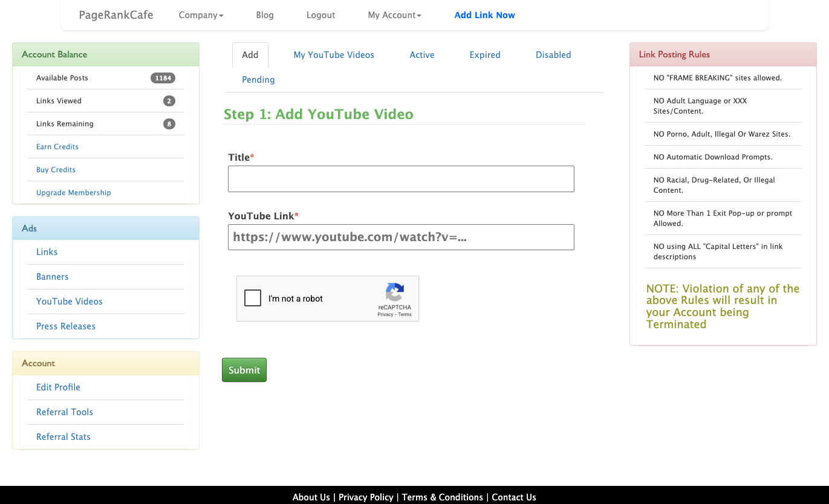Click the YouTube Link input field
This screenshot has height=504, width=829.
tap(401, 237)
